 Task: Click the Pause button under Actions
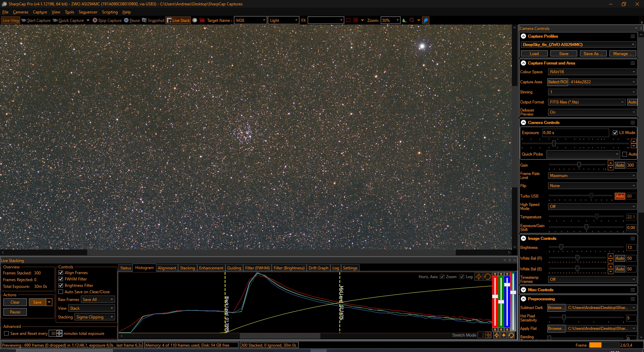point(15,312)
